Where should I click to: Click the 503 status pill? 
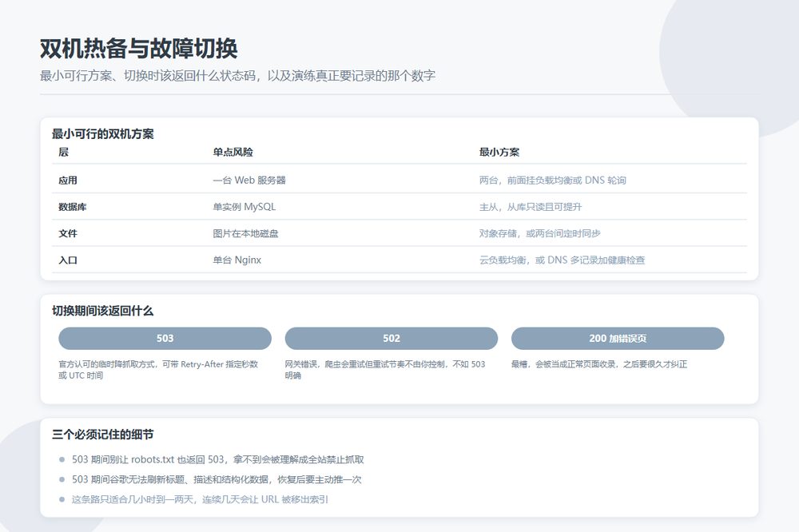coord(165,339)
